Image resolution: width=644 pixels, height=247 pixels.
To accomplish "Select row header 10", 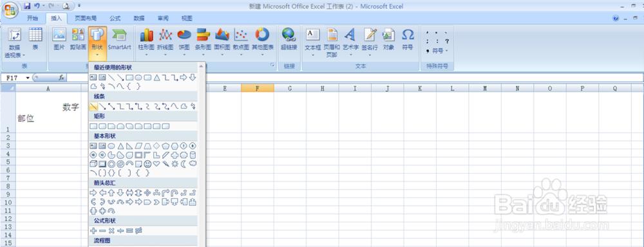I will 8,202.
